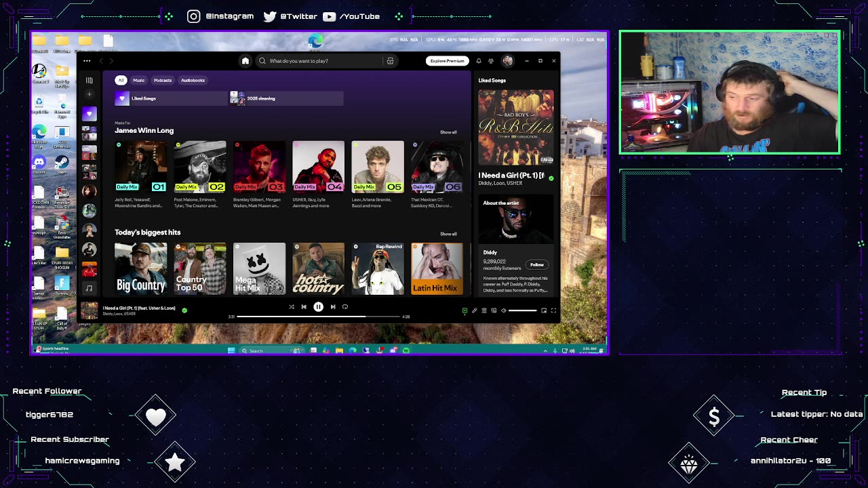Open Mega Hit Mix playlist card
868x488 pixels.
259,268
